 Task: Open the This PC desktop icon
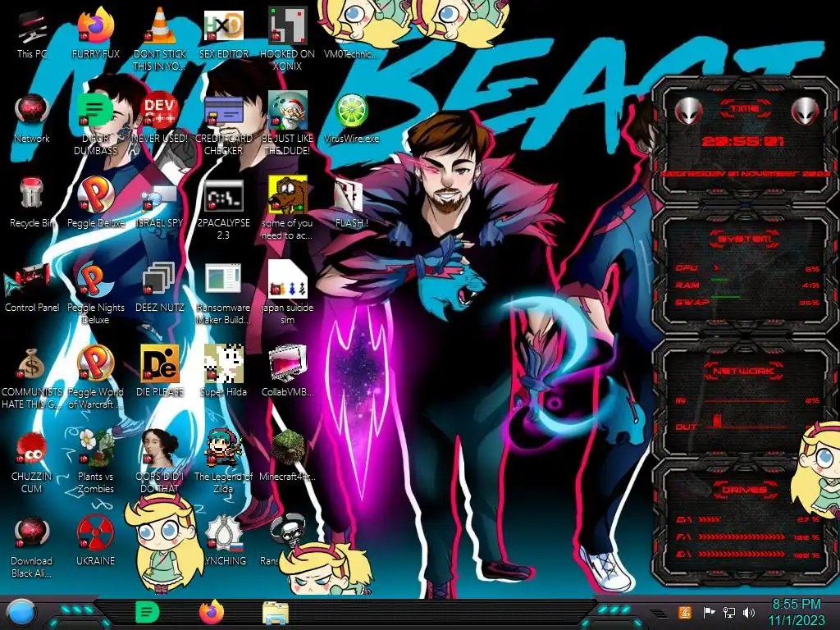[x=32, y=34]
